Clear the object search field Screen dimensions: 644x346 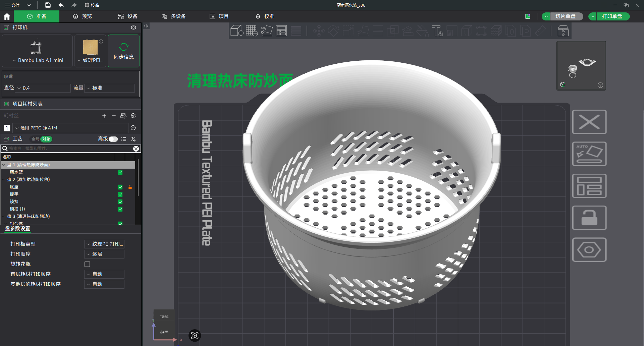point(136,149)
